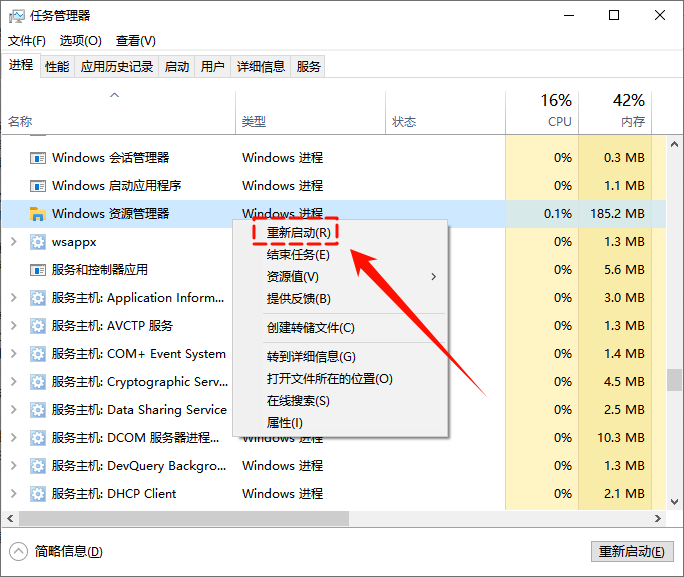Click the vertical scrollbar up arrow
This screenshot has height=577, width=684.
point(674,144)
